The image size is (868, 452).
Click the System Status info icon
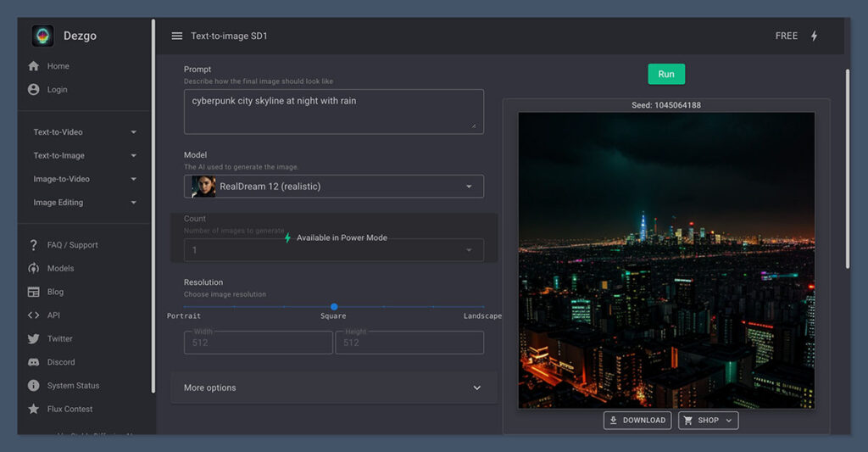(34, 386)
